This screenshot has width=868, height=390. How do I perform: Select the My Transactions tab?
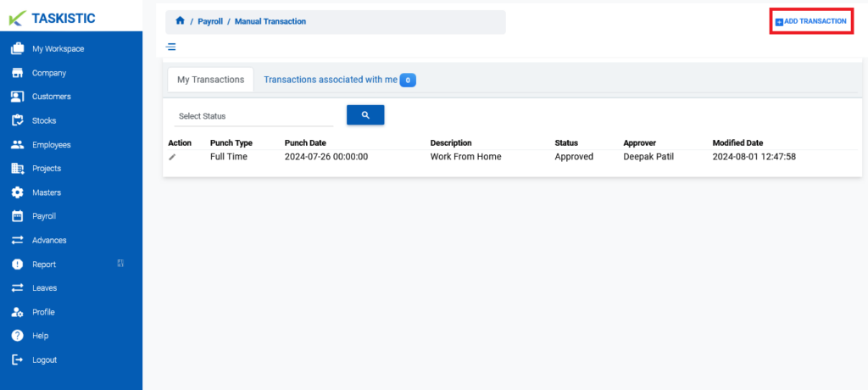coord(210,80)
